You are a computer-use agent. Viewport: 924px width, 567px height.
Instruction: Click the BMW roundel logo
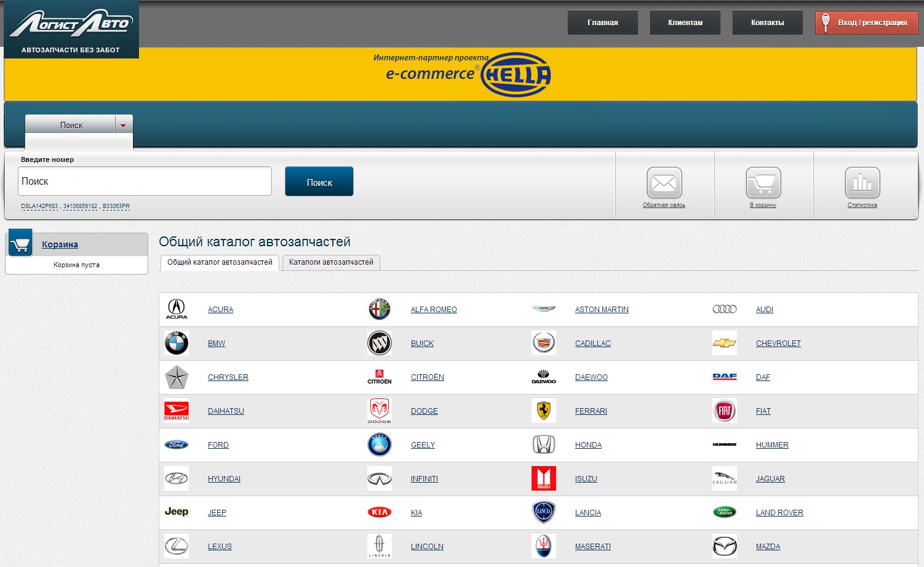(177, 343)
